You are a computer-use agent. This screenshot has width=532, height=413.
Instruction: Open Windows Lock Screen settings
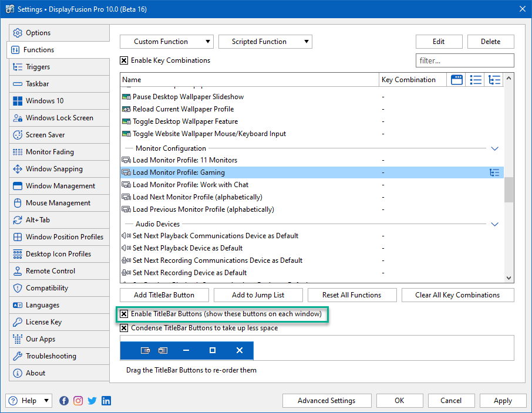[x=59, y=118]
